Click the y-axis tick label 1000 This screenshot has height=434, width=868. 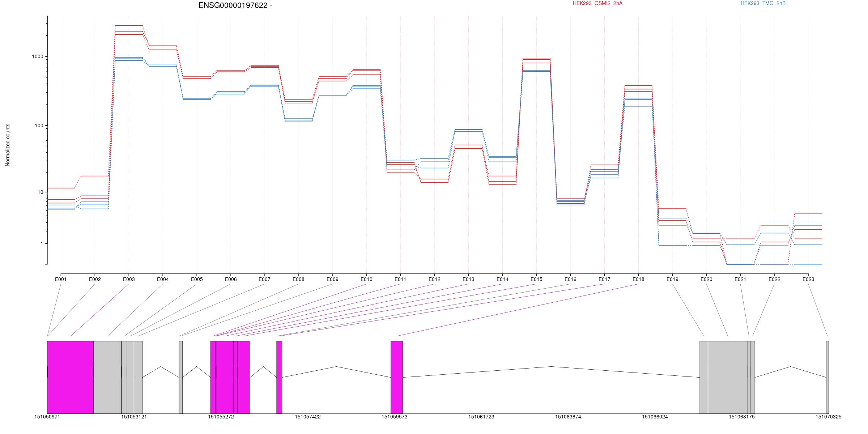point(38,56)
